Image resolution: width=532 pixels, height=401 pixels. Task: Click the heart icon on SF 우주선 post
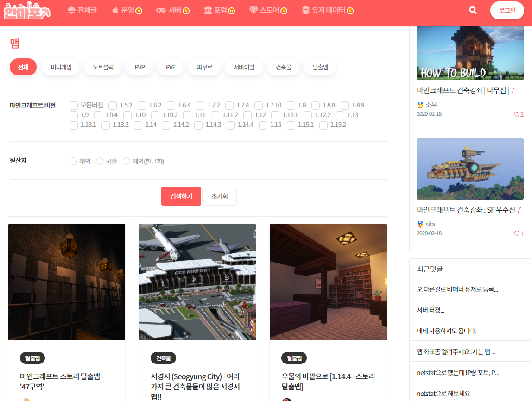tap(517, 233)
